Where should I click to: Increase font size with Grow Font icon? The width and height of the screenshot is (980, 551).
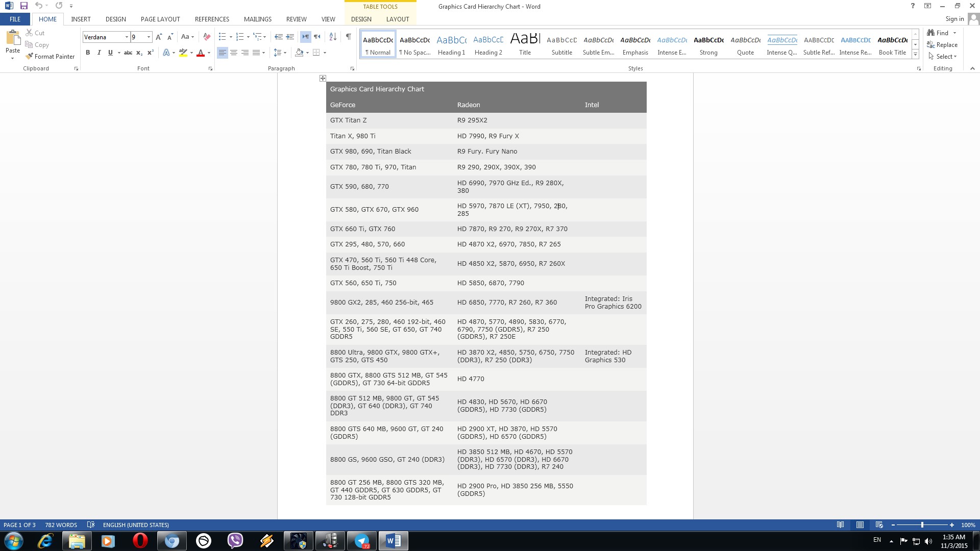point(159,37)
